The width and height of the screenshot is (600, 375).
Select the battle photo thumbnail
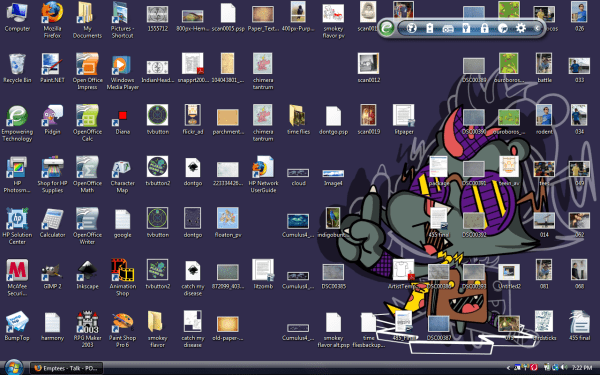[x=544, y=68]
